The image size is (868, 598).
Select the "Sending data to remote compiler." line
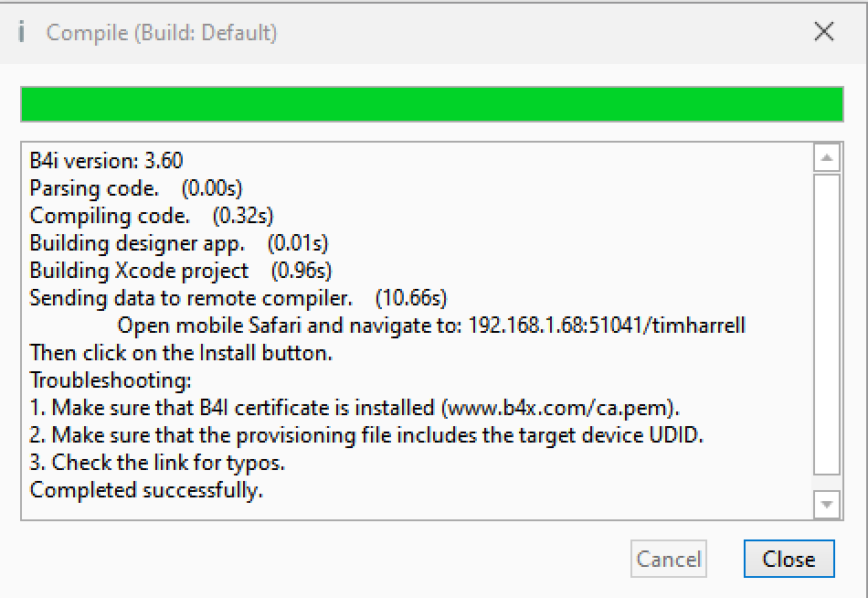coord(190,298)
